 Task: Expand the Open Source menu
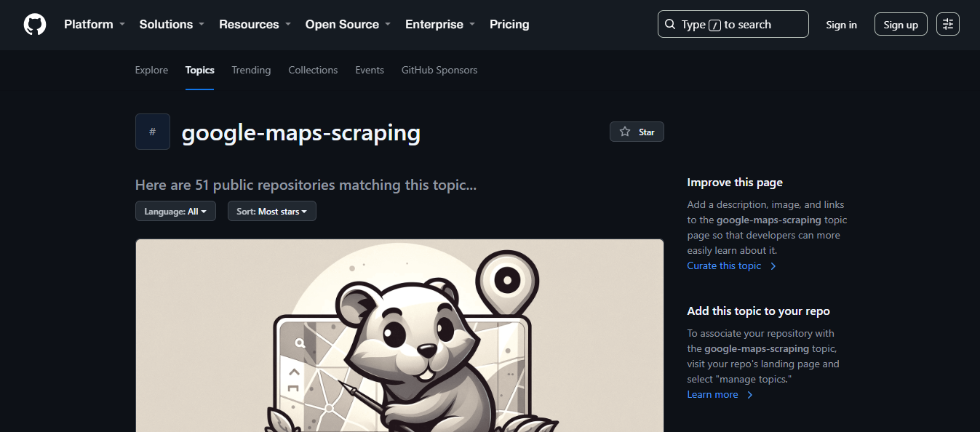coord(348,24)
